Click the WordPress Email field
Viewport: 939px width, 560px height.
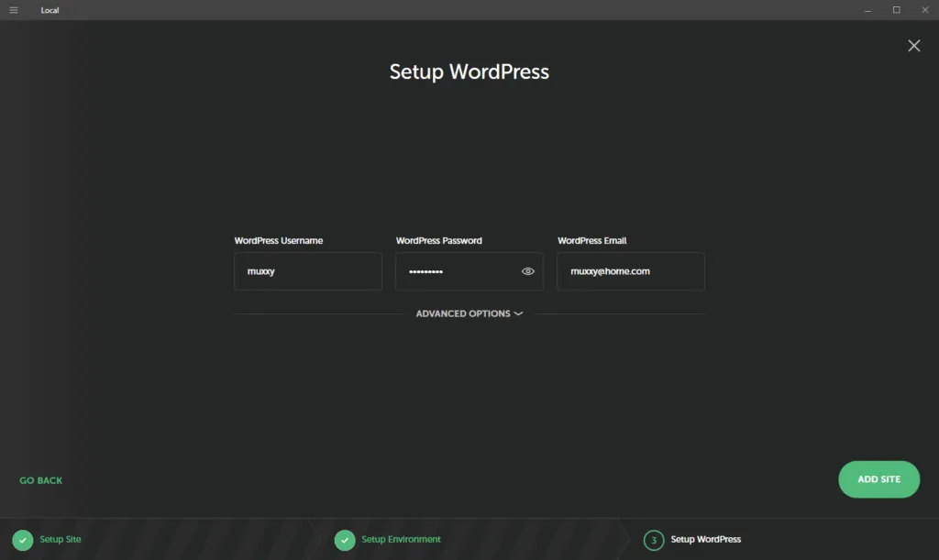coord(631,271)
